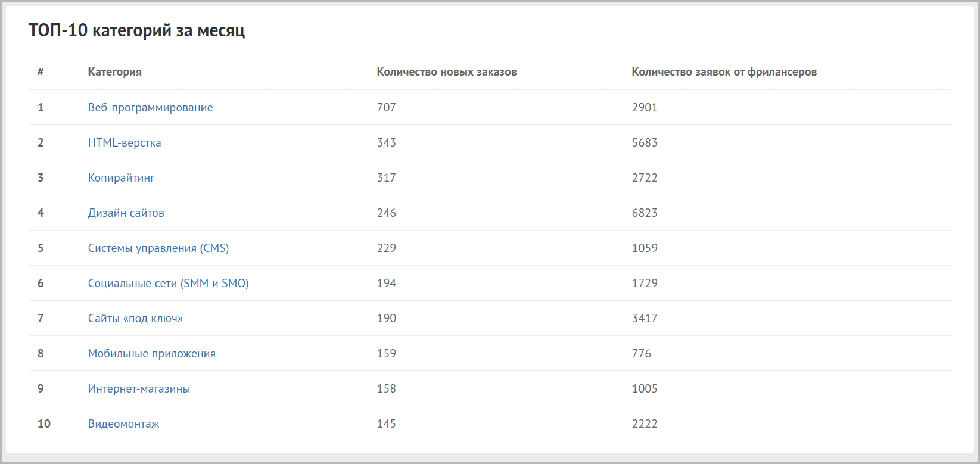980x464 pixels.
Task: Click the ТОП-10 категорий за месяц heading
Action: pos(136,30)
